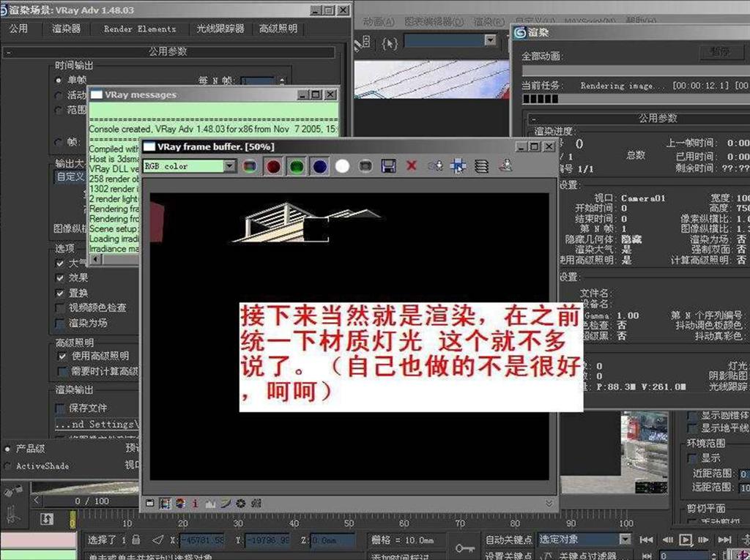Image resolution: width=750 pixels, height=560 pixels.
Task: Go to start frame button
Action: pyautogui.click(x=646, y=540)
